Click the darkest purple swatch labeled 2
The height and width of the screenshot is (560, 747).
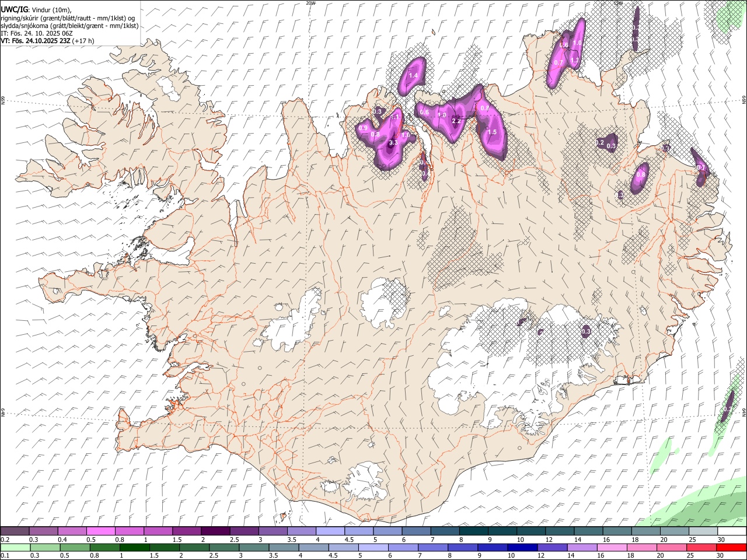(x=215, y=531)
